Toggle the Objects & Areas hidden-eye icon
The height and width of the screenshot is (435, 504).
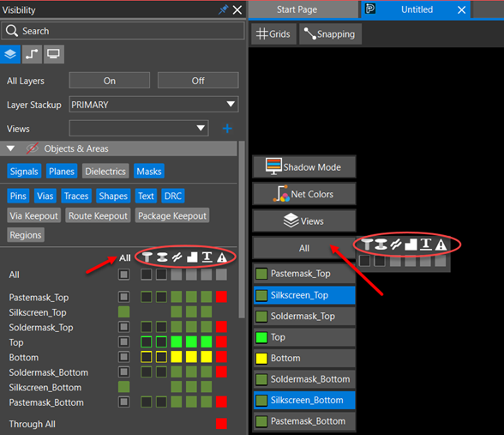pyautogui.click(x=33, y=148)
